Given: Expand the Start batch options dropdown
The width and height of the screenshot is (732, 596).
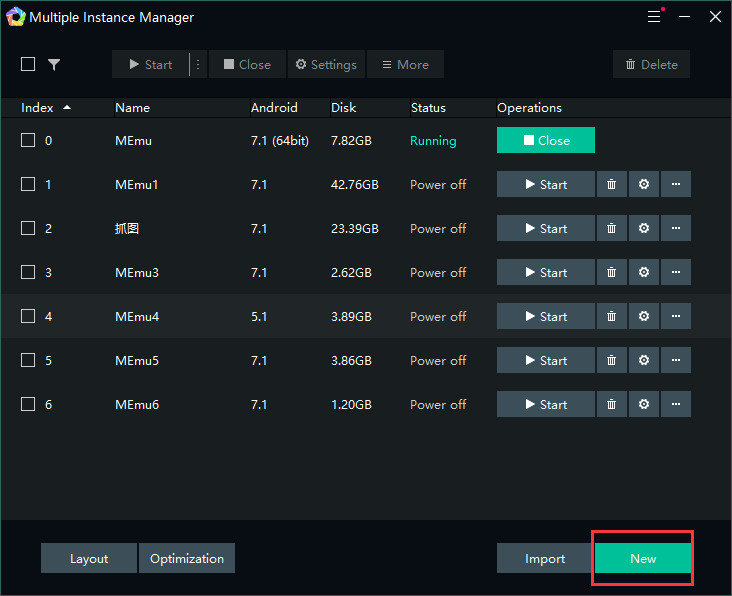Looking at the screenshot, I should (x=198, y=65).
